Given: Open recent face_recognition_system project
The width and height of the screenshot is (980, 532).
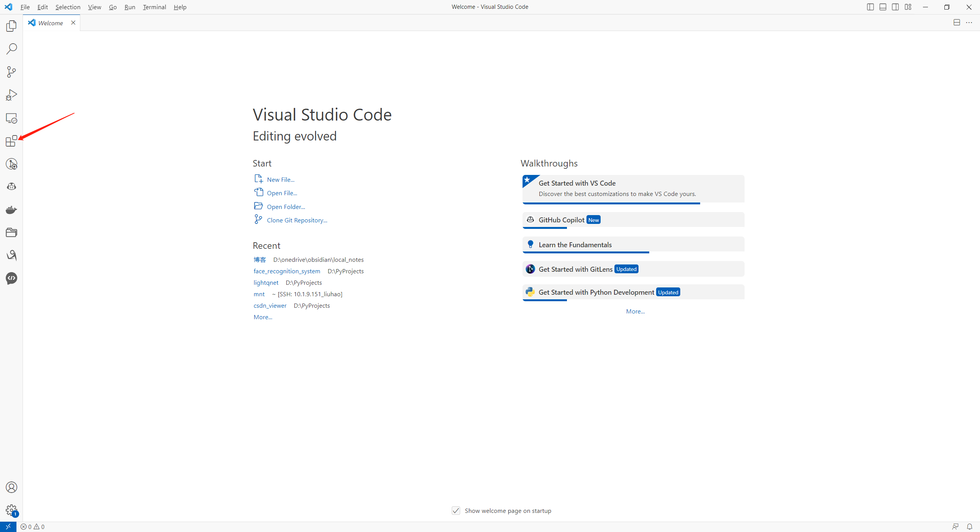Looking at the screenshot, I should (x=287, y=271).
